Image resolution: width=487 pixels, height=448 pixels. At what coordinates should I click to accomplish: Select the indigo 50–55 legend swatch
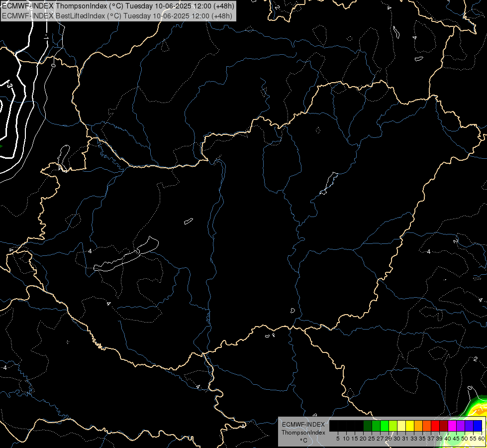coord(469,426)
